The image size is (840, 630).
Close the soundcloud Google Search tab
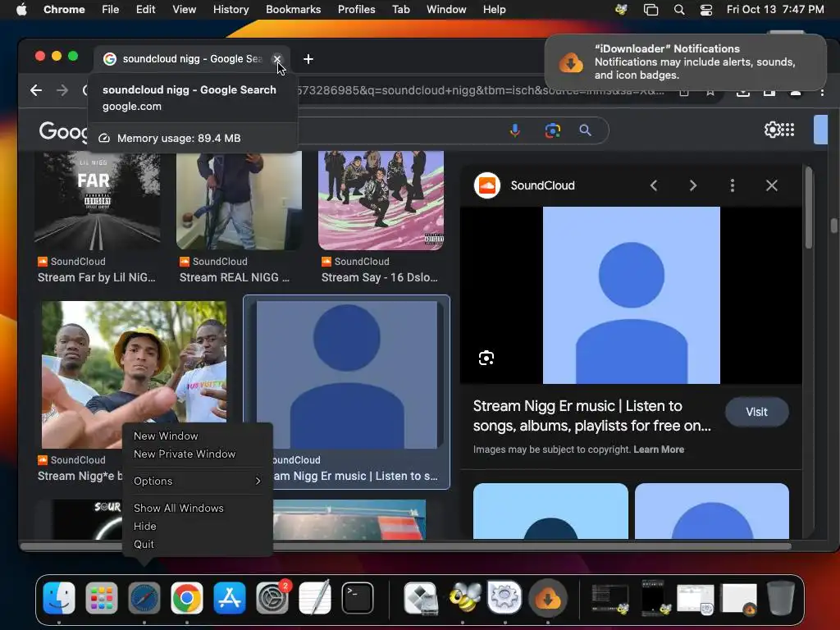pos(277,59)
